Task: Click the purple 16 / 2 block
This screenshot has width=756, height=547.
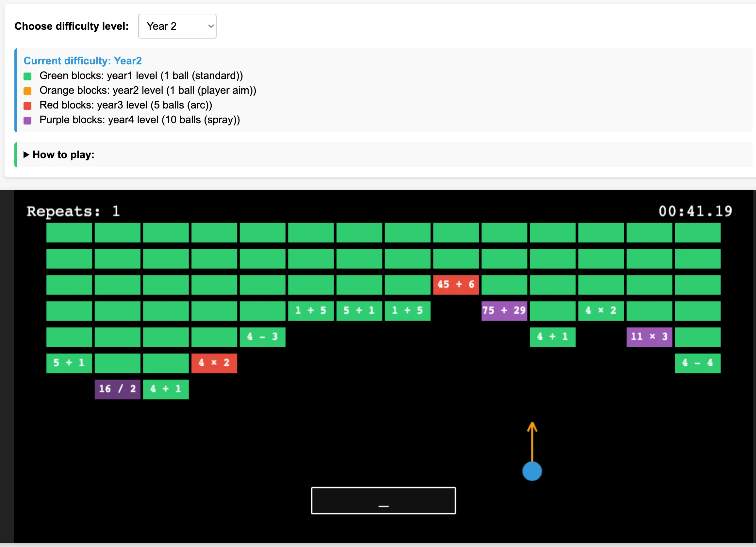Action: [x=117, y=389]
